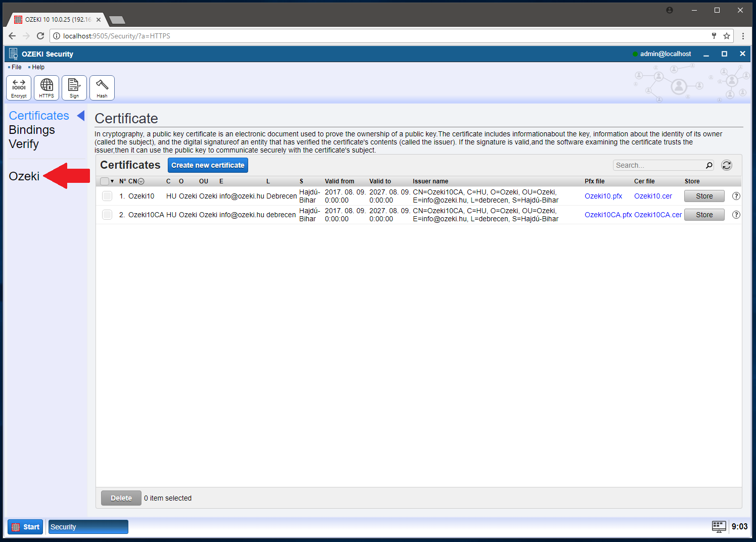Download the Ozeki10CA.pfx file
This screenshot has width=756, height=542.
(x=608, y=215)
